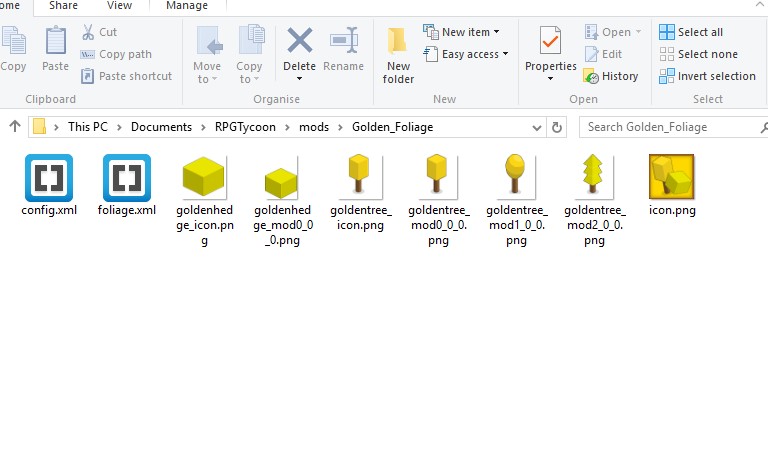Navigate to This PC in breadcrumb

point(88,127)
